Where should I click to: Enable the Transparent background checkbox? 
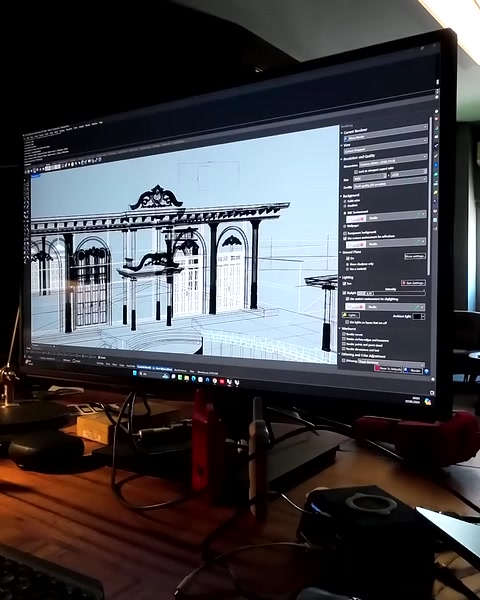click(345, 233)
